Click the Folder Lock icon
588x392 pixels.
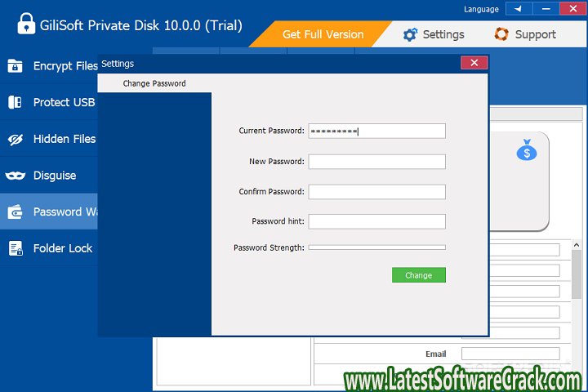click(16, 248)
